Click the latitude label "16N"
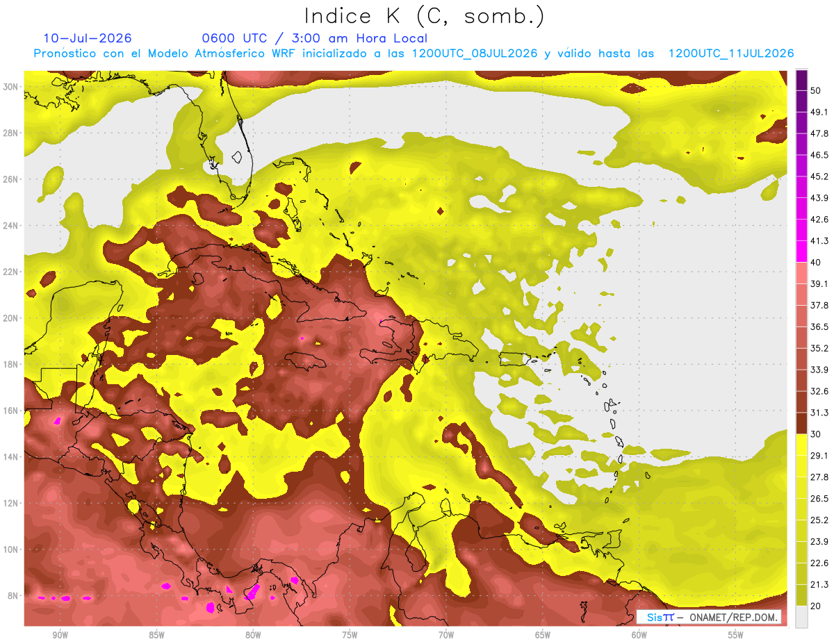Image resolution: width=834 pixels, height=644 pixels. [x=10, y=411]
